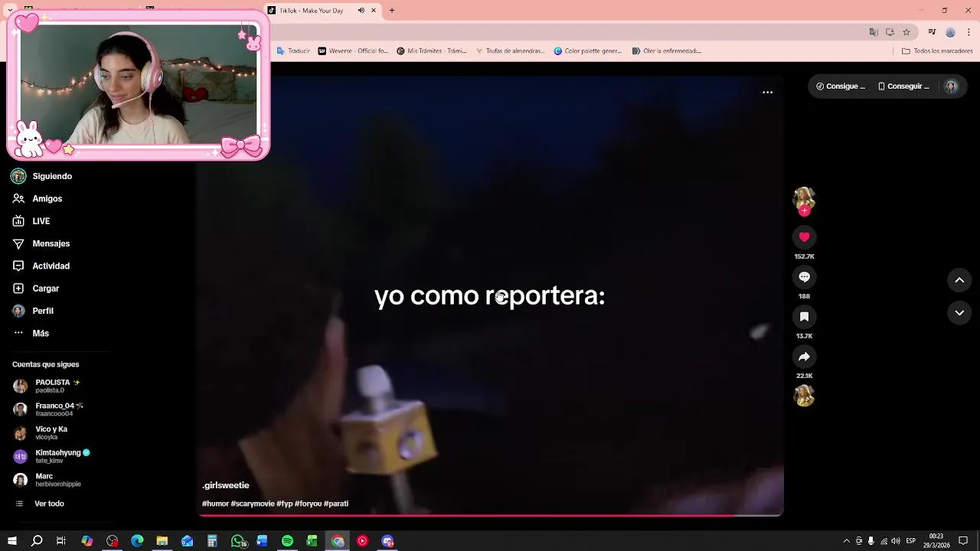Open the Weverse bookmark
The height and width of the screenshot is (551, 980).
click(353, 51)
